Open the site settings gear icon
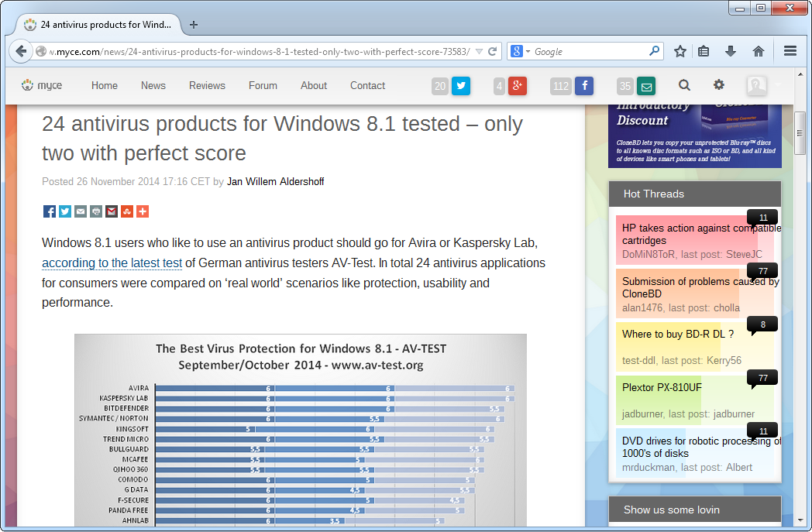 coord(719,85)
